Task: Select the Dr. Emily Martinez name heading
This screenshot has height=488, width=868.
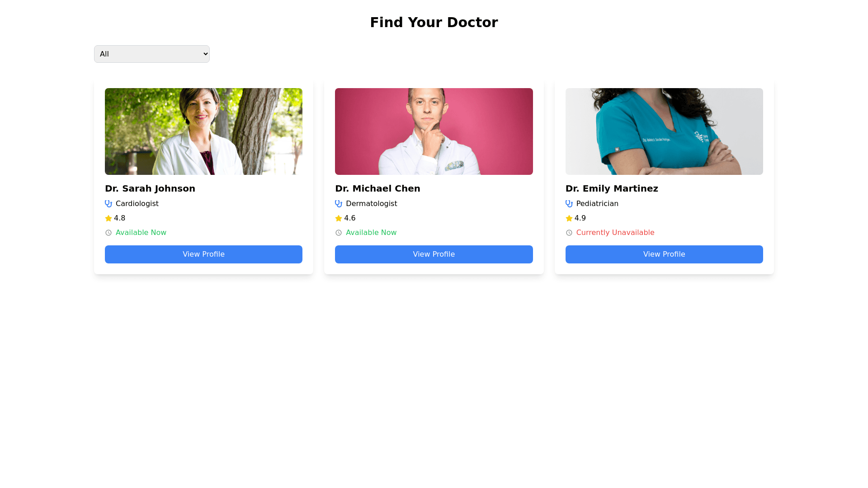Action: (x=612, y=188)
